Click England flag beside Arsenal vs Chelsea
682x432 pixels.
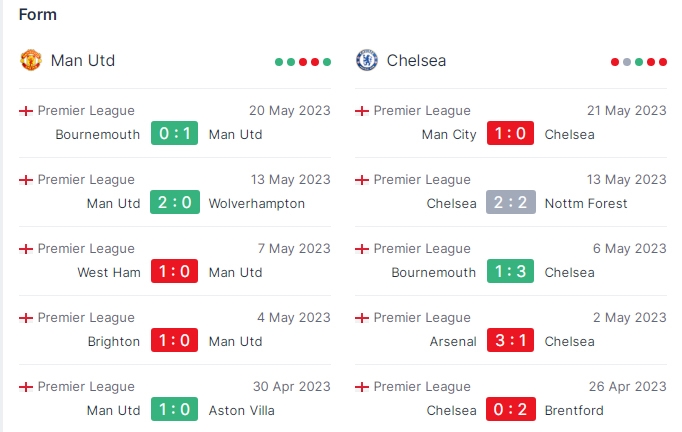(x=362, y=318)
